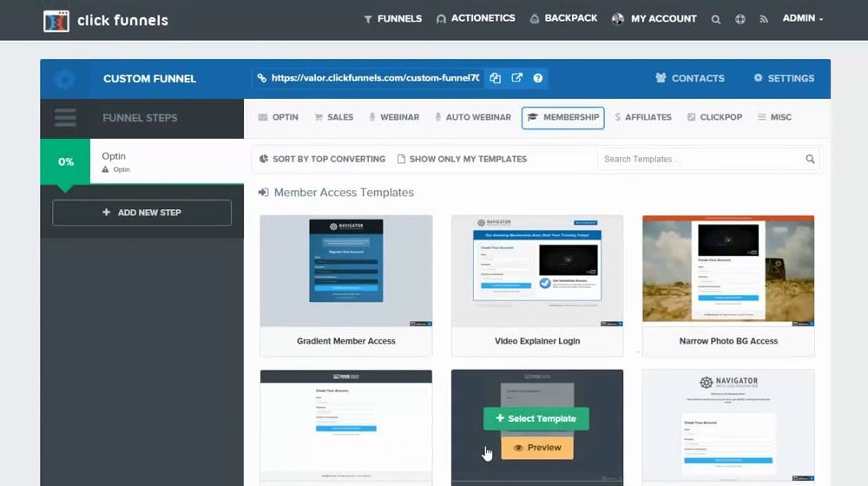
Task: Click the Narrow Photo BG Access label
Action: click(x=728, y=341)
